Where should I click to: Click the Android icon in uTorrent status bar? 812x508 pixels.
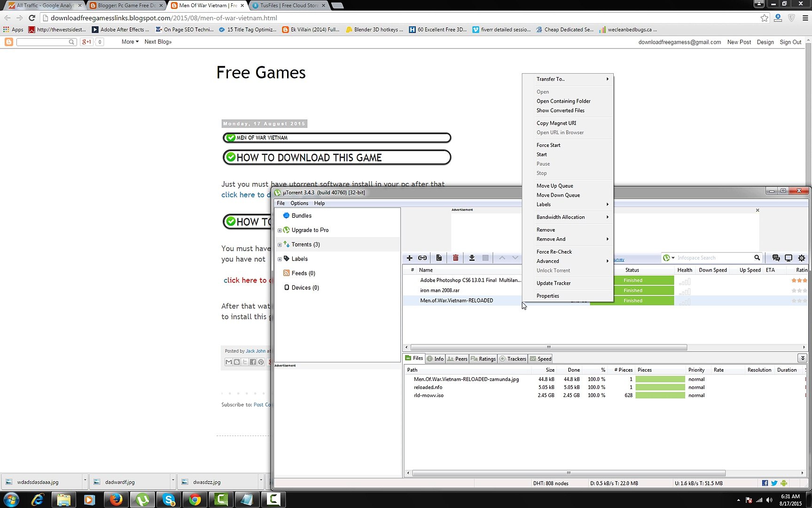point(784,483)
